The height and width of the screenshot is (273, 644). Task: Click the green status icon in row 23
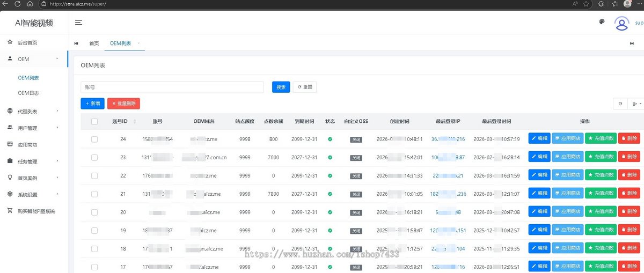[330, 157]
